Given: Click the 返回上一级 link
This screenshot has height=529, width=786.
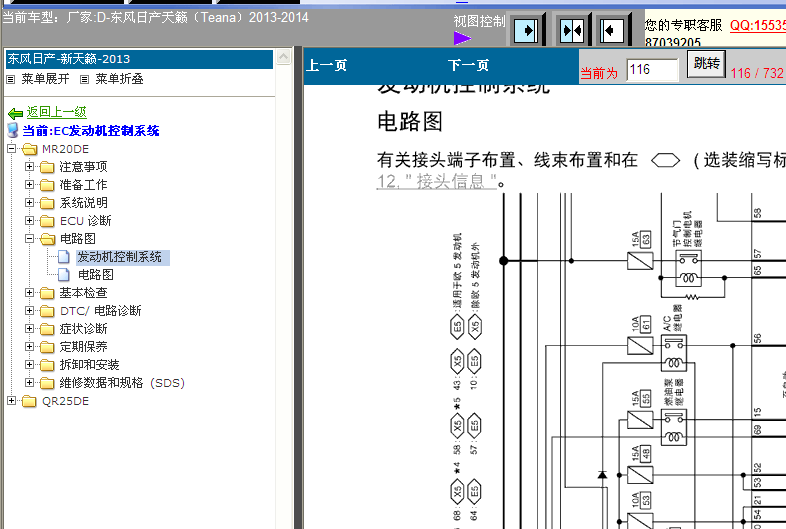Looking at the screenshot, I should [x=57, y=112].
